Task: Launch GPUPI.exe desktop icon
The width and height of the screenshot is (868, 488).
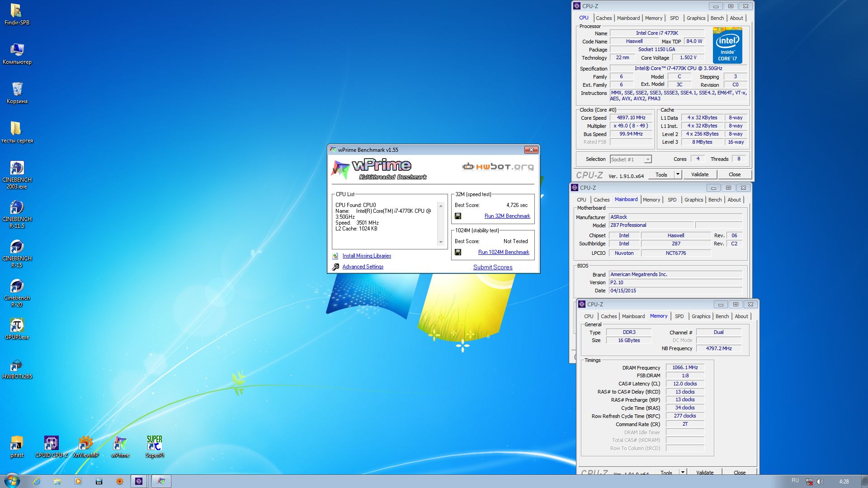Action: (x=17, y=328)
